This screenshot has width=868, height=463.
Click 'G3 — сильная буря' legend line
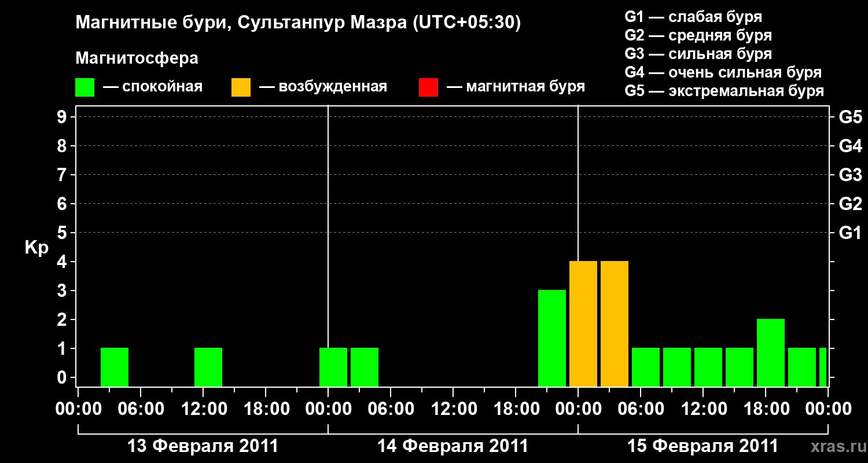coord(698,54)
